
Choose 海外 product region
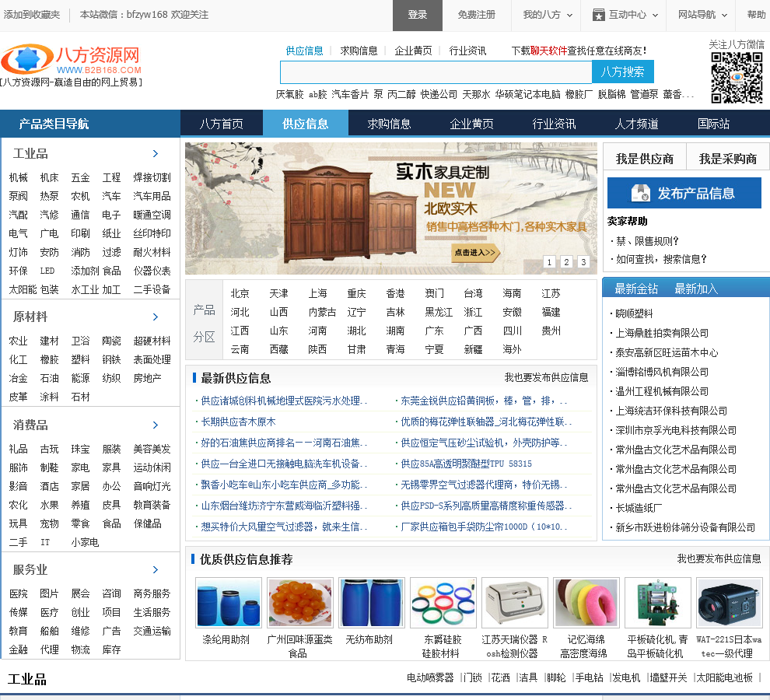[512, 349]
